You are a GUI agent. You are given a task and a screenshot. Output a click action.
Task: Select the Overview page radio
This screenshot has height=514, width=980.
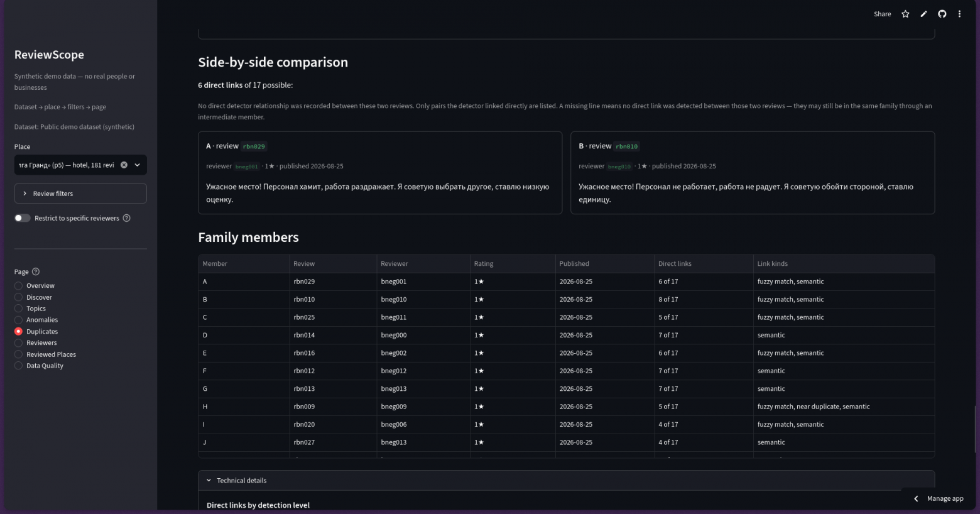(x=18, y=286)
